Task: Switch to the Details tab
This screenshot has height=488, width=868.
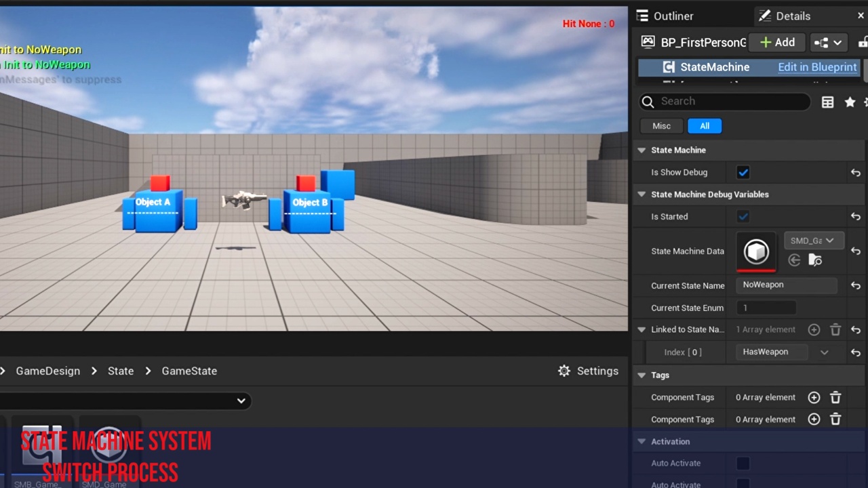Action: 784,16
